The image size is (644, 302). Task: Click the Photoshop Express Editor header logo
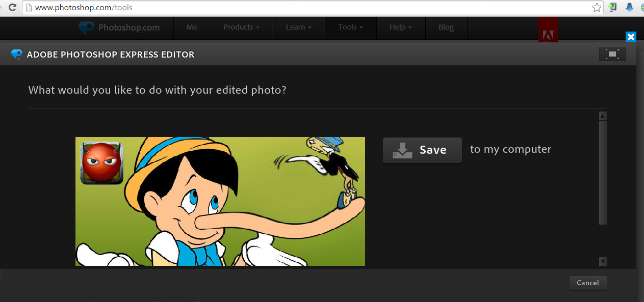coord(16,54)
